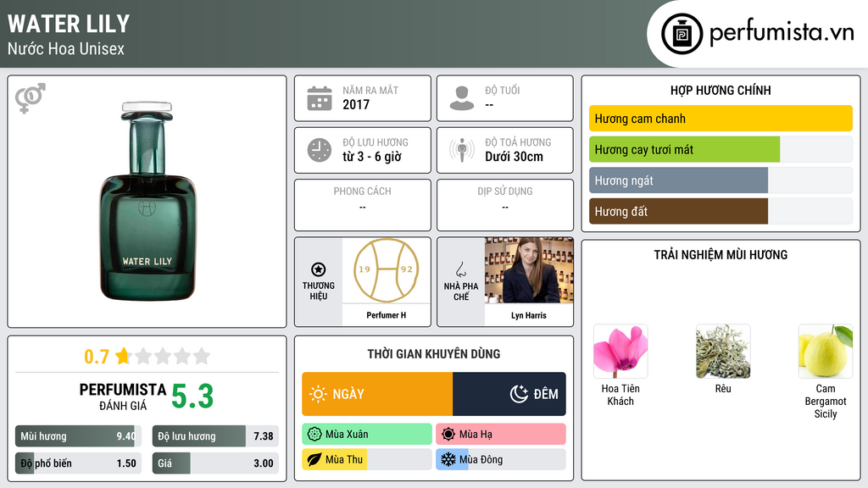Click the longevity value từ 3 - 6 giờ

pos(372,157)
